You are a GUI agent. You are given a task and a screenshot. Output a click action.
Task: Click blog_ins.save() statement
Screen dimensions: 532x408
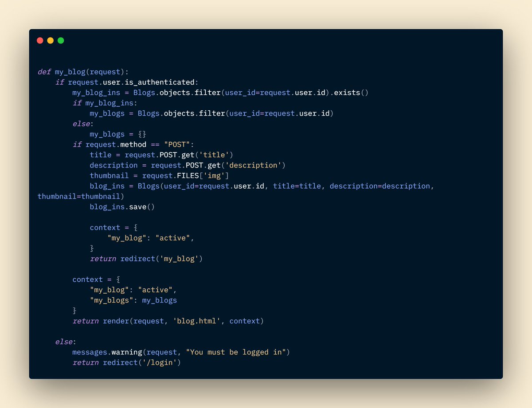tap(122, 207)
